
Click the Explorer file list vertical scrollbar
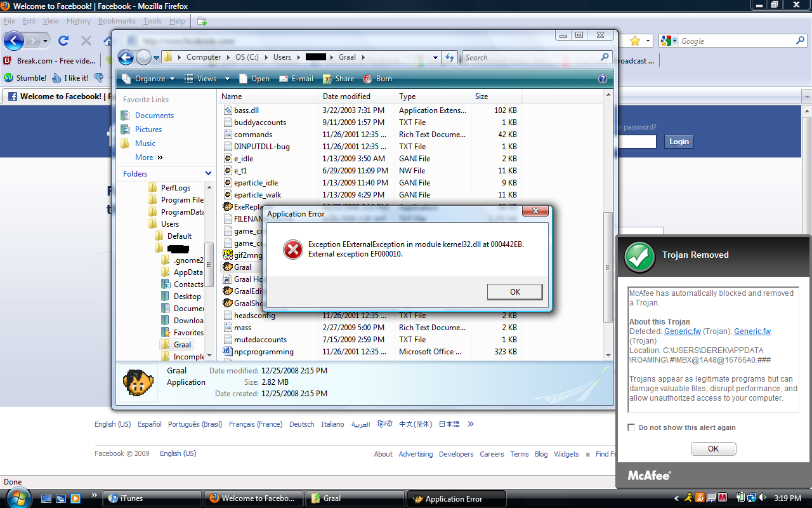point(608,267)
